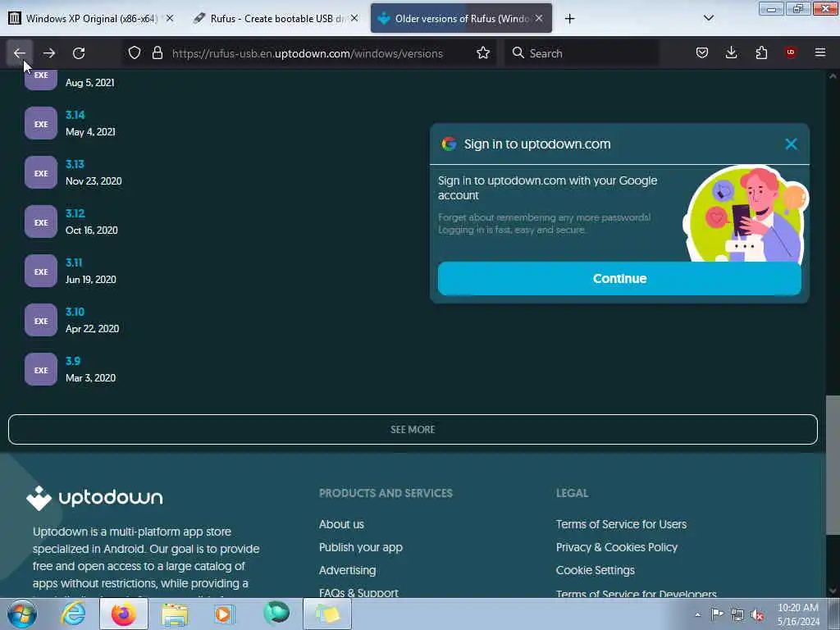Open Terms of Service for Users
The image size is (840, 630).
(621, 524)
